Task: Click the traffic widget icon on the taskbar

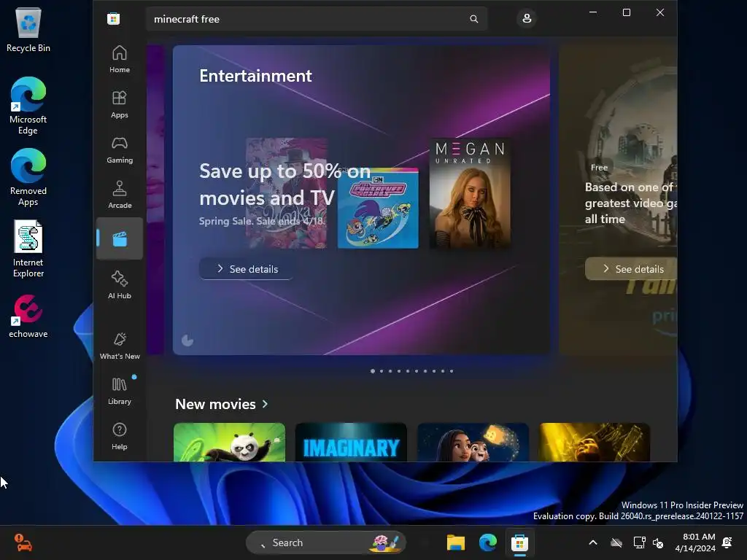Action: [x=23, y=542]
